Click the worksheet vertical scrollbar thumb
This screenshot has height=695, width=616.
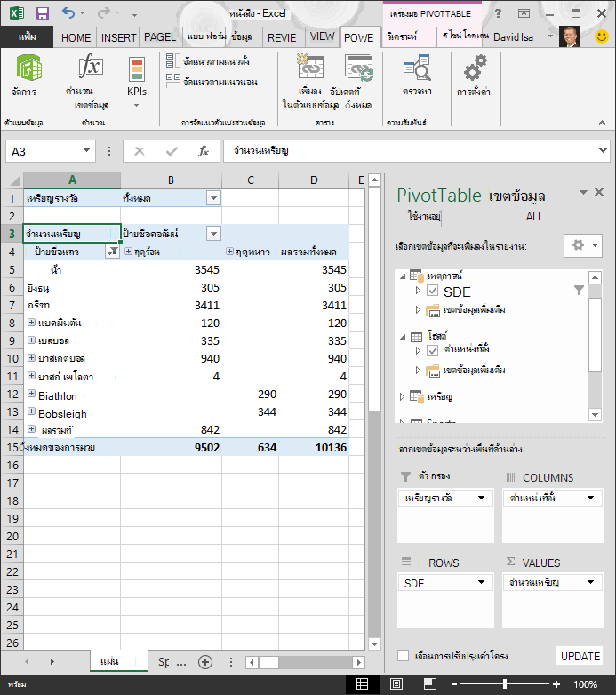pos(375,300)
